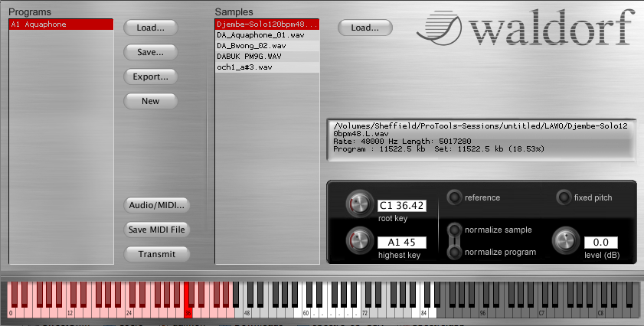The image size is (644, 326).
Task: Open the Export... dialog
Action: click(x=151, y=77)
